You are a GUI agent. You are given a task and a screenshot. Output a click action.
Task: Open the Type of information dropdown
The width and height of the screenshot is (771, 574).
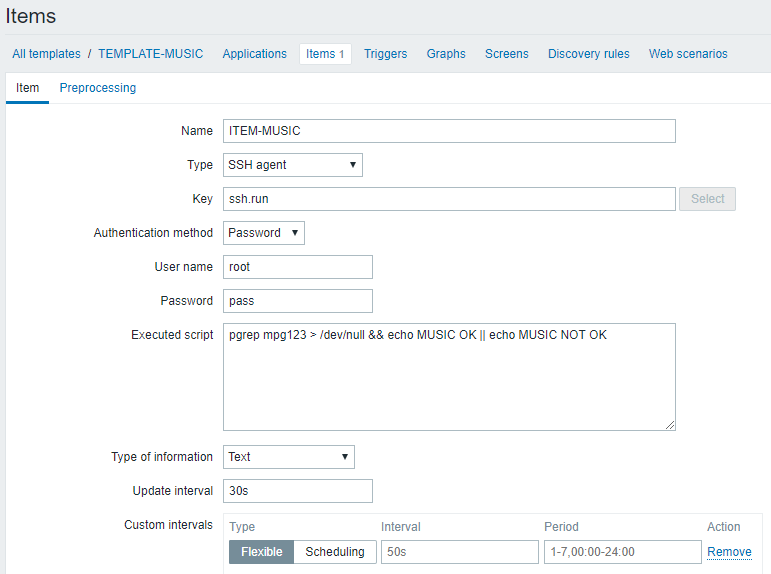288,457
